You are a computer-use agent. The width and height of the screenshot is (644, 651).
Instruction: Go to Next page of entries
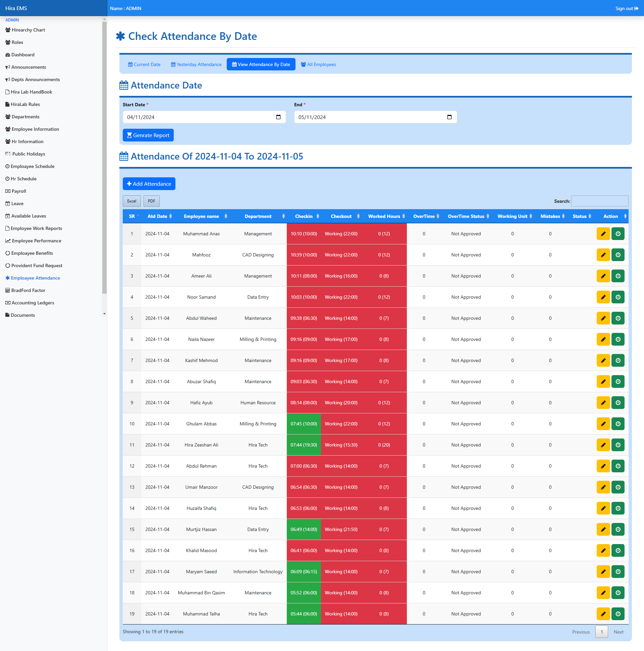(619, 632)
